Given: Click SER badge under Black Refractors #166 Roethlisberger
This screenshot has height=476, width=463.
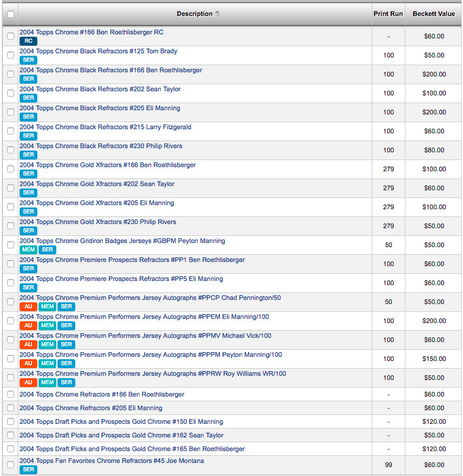Looking at the screenshot, I should click(28, 79).
